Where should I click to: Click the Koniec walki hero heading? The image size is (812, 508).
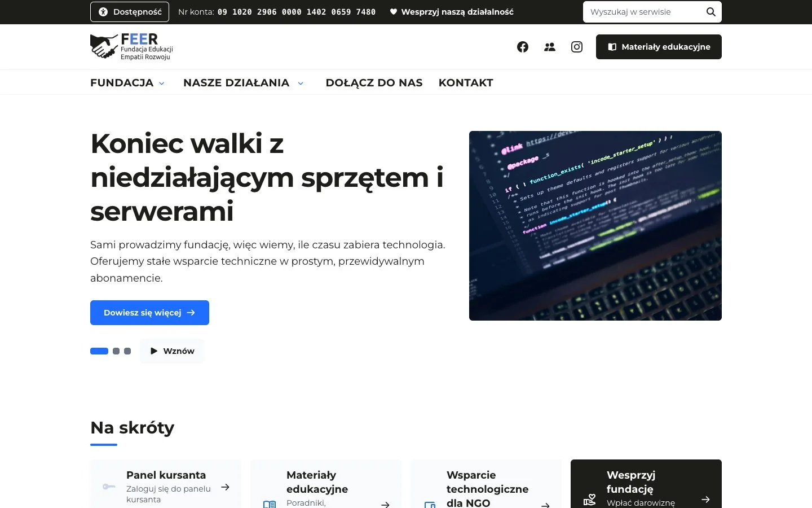tap(267, 177)
